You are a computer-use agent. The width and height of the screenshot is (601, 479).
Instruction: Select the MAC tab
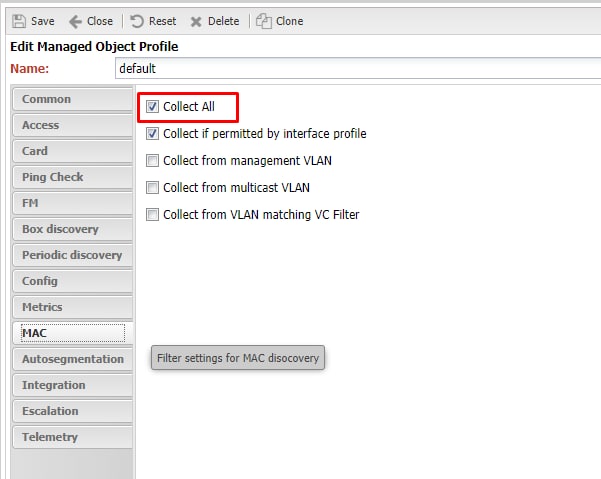(72, 333)
